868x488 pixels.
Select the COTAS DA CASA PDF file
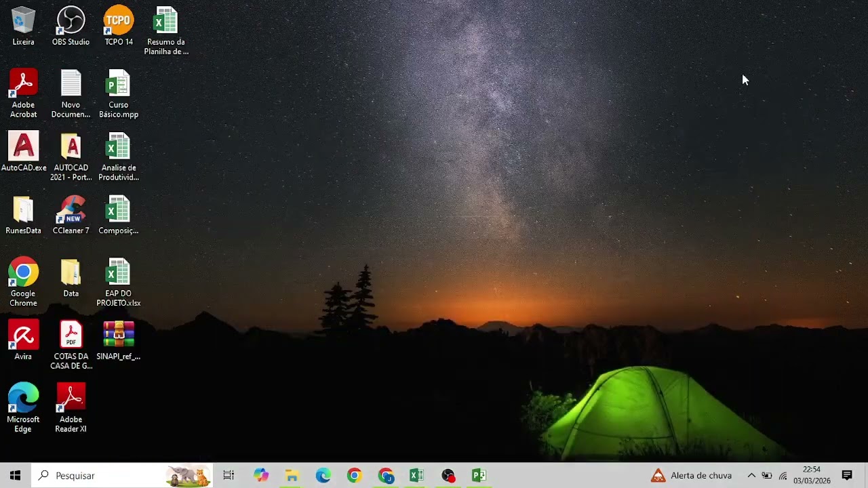pos(71,346)
